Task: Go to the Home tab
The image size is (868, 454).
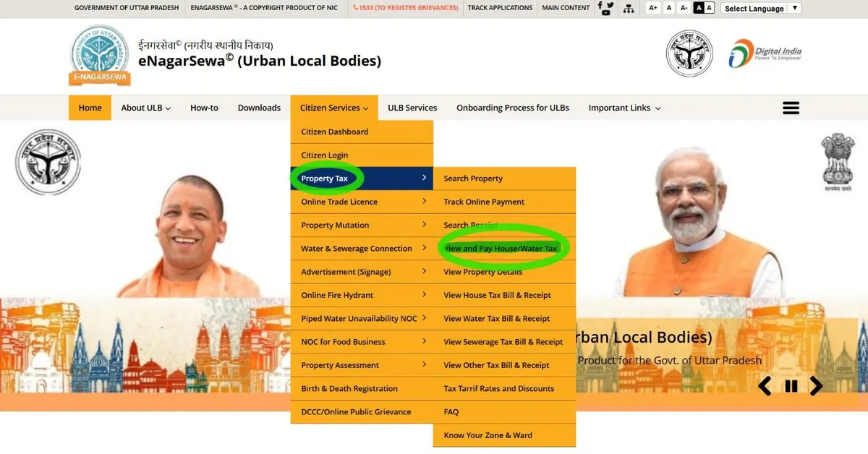Action: (90, 108)
